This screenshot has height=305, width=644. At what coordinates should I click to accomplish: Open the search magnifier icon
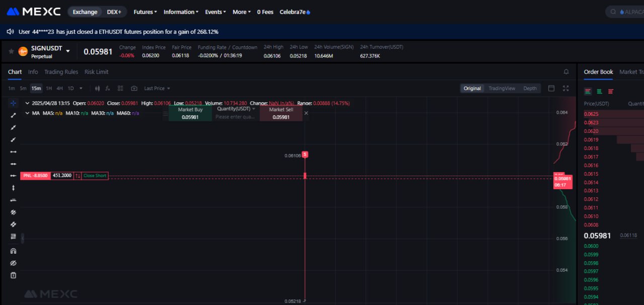coord(613,12)
